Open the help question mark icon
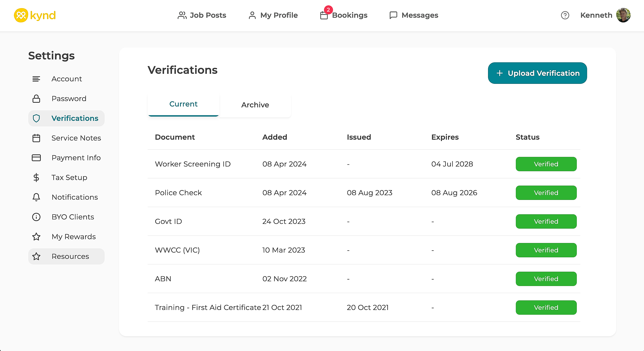 pyautogui.click(x=565, y=15)
